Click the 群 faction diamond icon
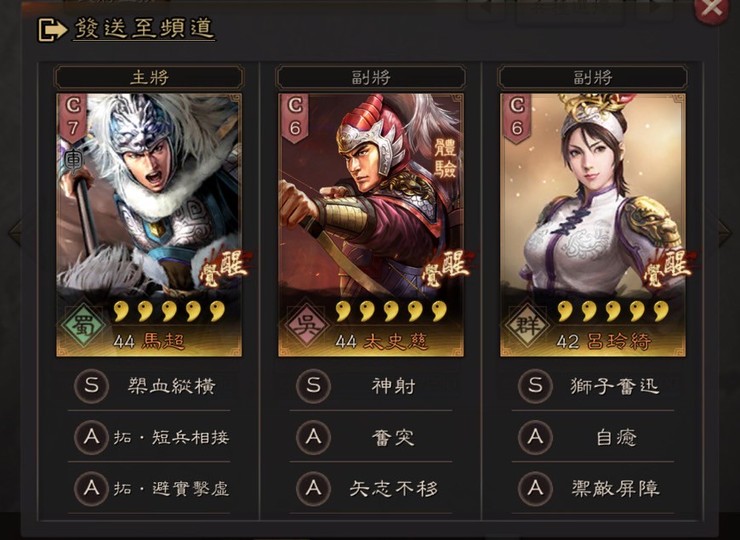Viewport: 740px width, 540px height. tap(527, 326)
